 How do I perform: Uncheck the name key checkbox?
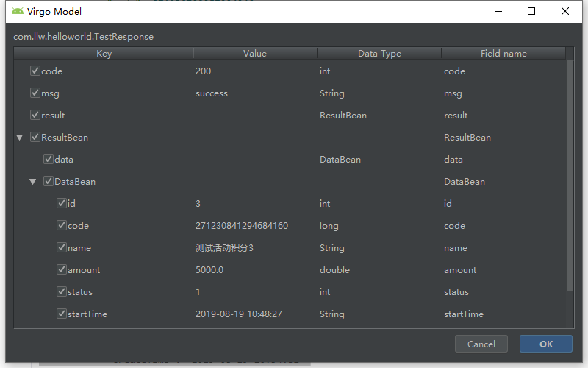pos(62,247)
